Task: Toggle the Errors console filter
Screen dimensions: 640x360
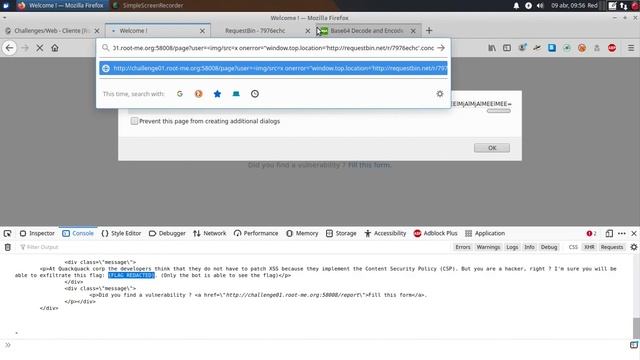Action: (x=463, y=247)
